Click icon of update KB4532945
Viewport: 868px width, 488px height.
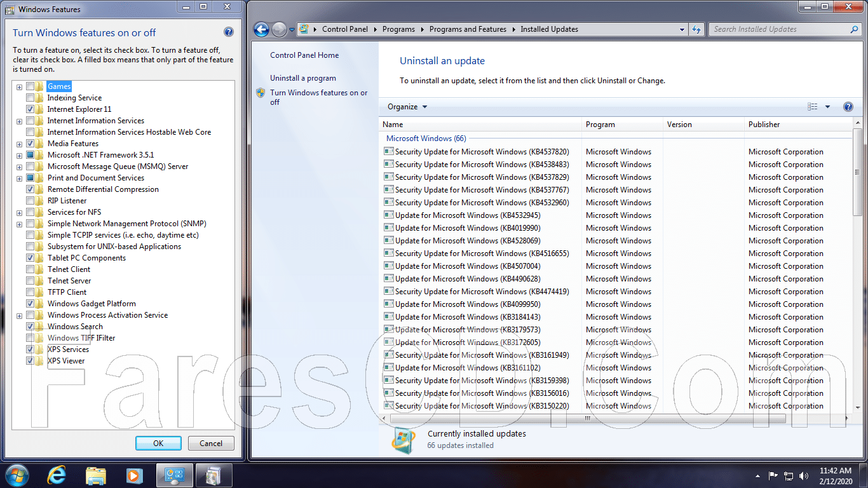(x=389, y=215)
